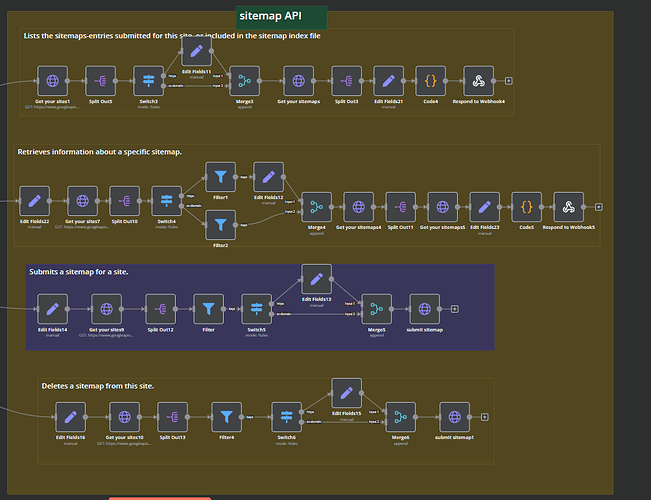Open Respond to Webhook4 node
This screenshot has height=500, width=651.
pos(478,81)
